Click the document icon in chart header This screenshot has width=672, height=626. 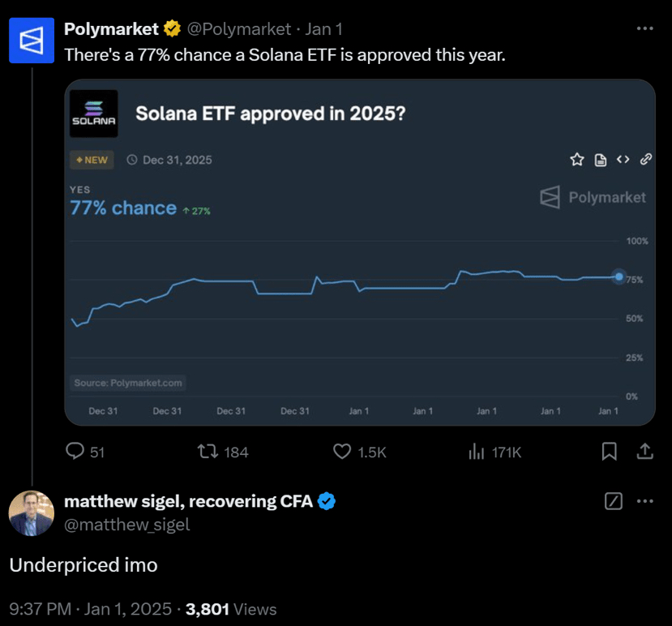[601, 160]
